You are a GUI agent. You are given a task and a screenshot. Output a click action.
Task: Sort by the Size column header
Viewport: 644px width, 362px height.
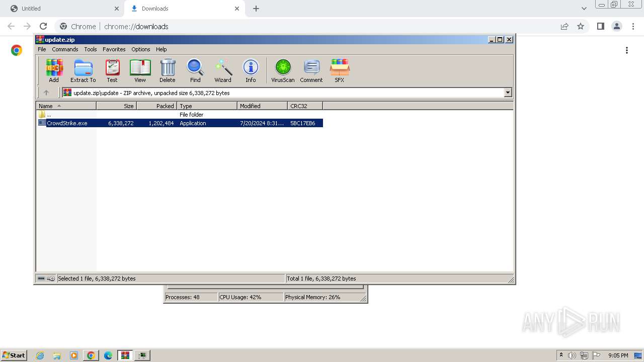tap(116, 106)
